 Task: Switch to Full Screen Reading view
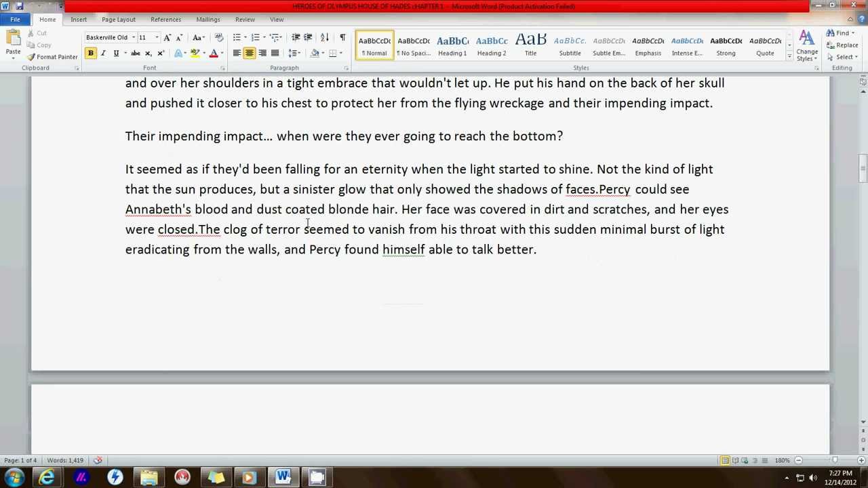(735, 460)
